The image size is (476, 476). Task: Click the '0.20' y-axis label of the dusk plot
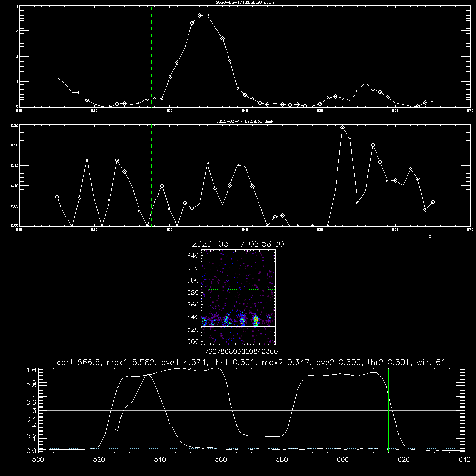pos(15,145)
